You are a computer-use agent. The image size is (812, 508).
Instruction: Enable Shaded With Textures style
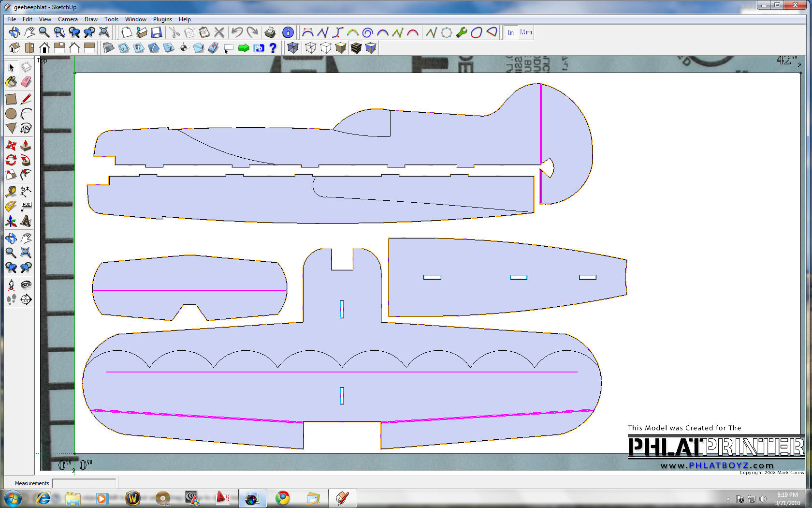(356, 48)
